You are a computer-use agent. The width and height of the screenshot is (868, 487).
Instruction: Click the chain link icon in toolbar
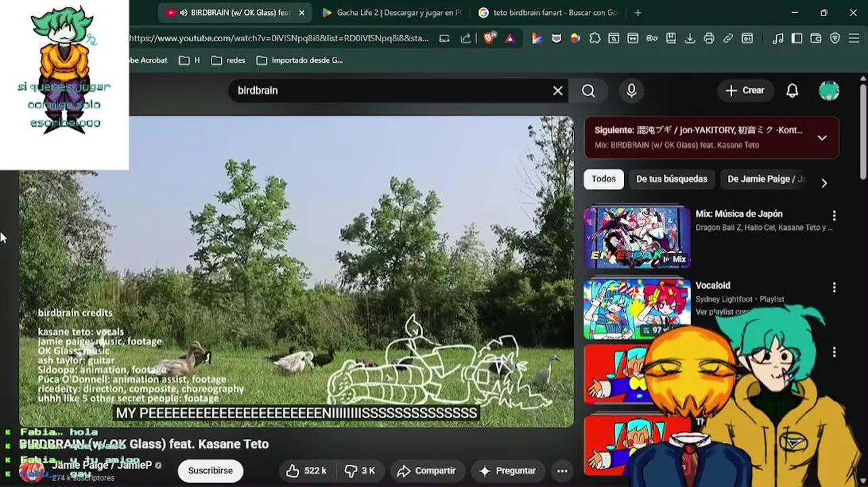(x=727, y=39)
